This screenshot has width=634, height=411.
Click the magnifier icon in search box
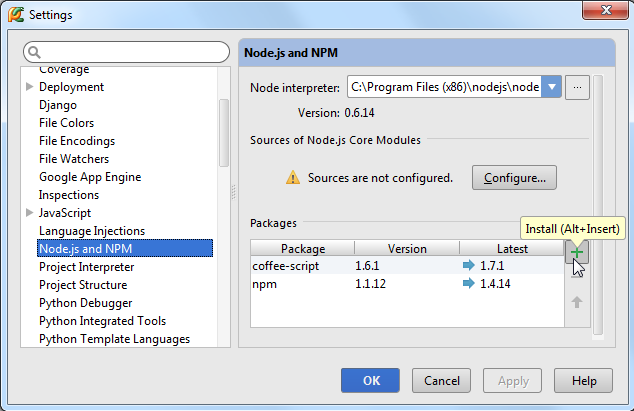click(35, 52)
